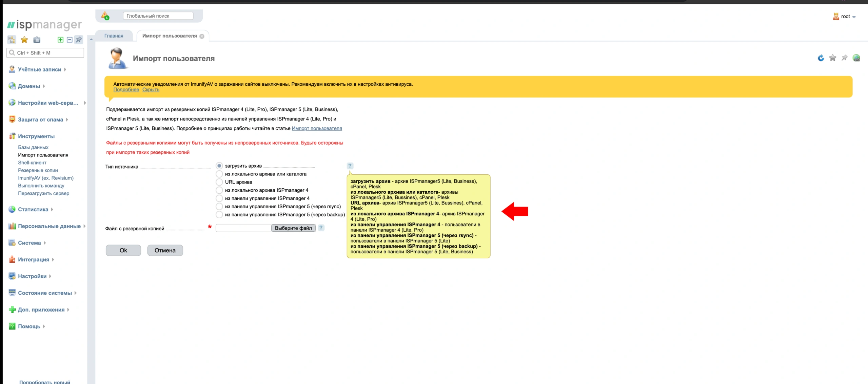Image resolution: width=868 pixels, height=384 pixels.
Task: Click the Состояние системы monitor icon
Action: 12,293
